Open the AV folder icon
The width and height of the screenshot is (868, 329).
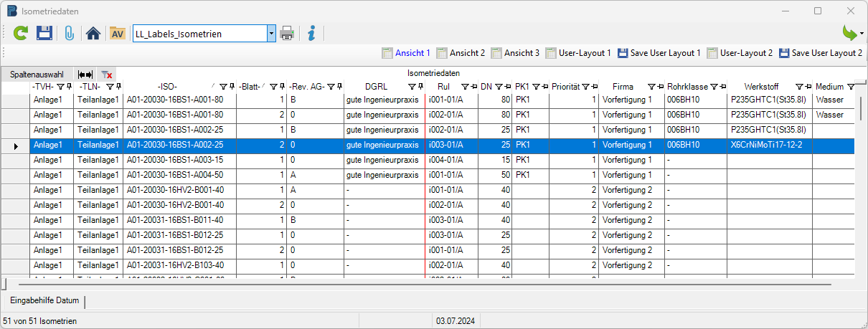[x=117, y=33]
